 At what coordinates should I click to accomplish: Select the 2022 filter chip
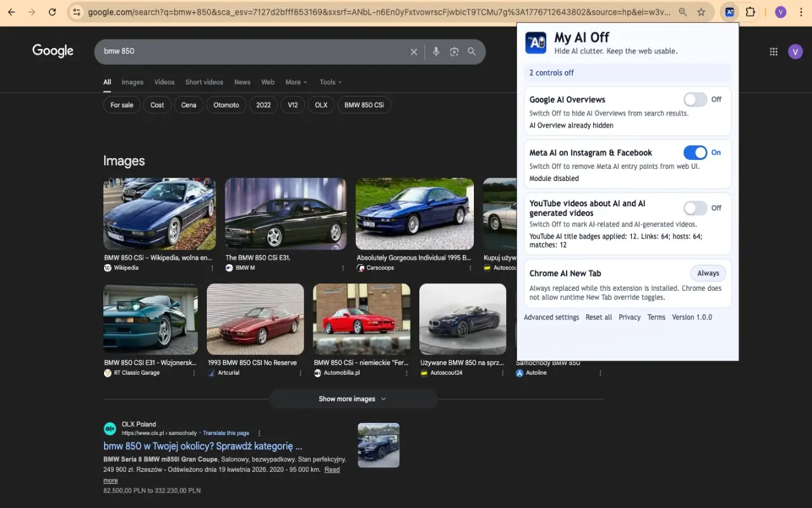tap(263, 105)
